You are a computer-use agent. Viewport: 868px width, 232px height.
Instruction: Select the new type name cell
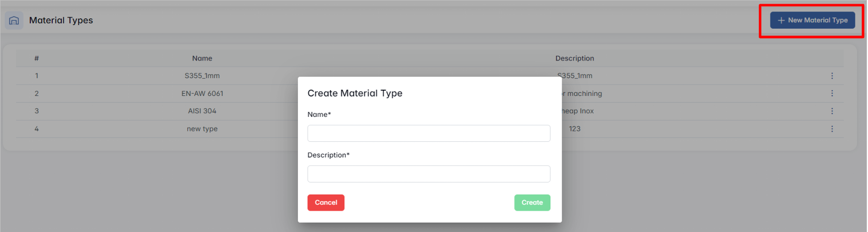click(x=202, y=129)
